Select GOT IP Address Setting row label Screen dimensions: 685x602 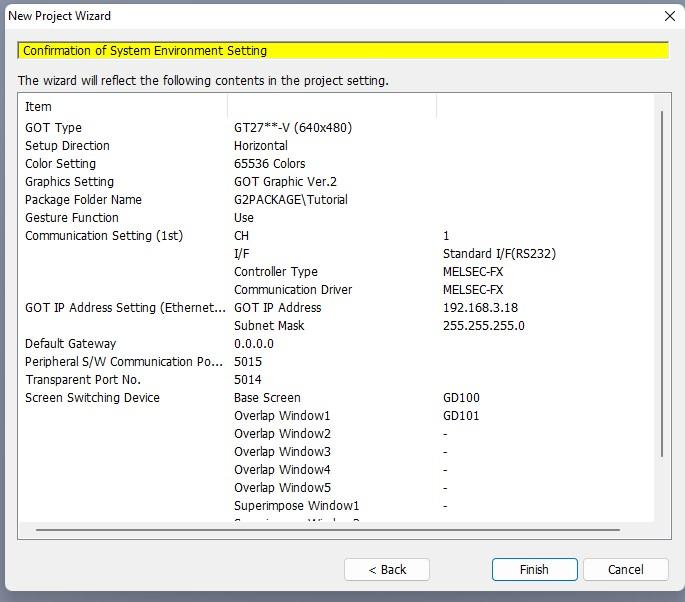click(125, 308)
